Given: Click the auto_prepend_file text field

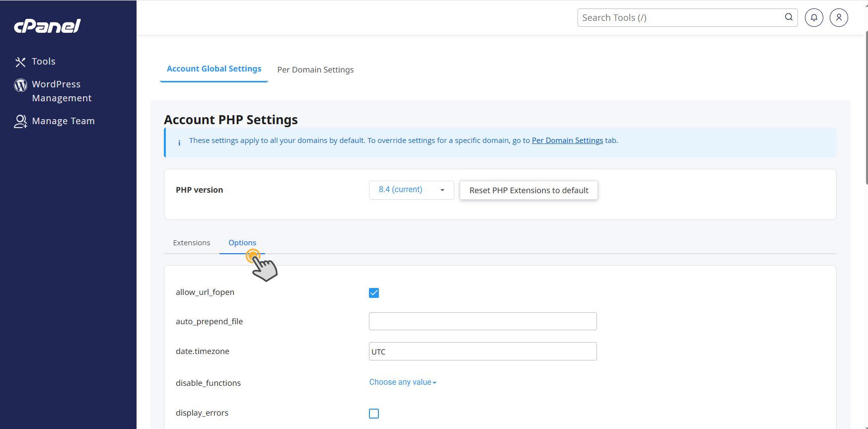Looking at the screenshot, I should click(x=483, y=321).
